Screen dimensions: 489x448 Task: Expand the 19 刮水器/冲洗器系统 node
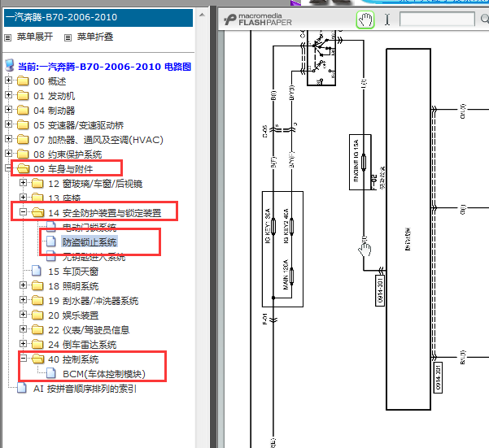point(23,300)
